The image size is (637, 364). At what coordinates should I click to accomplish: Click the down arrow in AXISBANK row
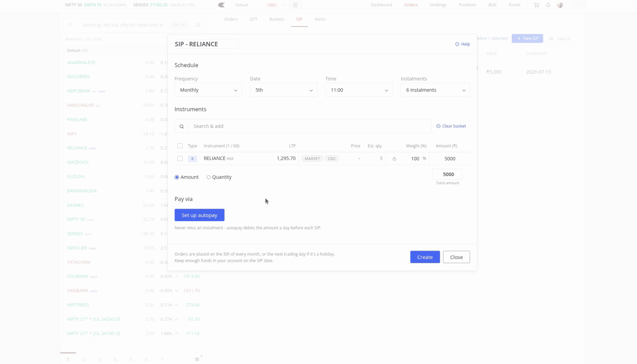pyautogui.click(x=177, y=291)
